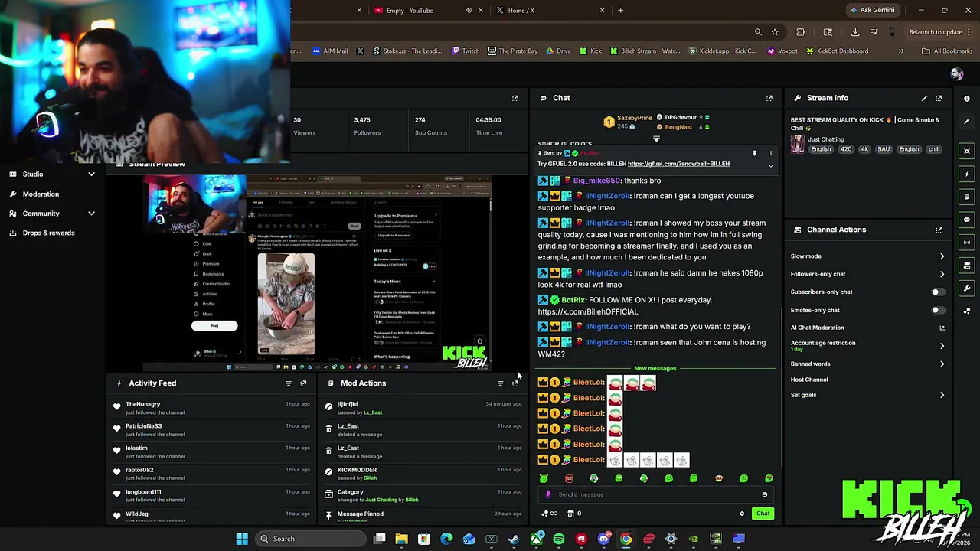Open the emoji picker in message box

[x=764, y=494]
